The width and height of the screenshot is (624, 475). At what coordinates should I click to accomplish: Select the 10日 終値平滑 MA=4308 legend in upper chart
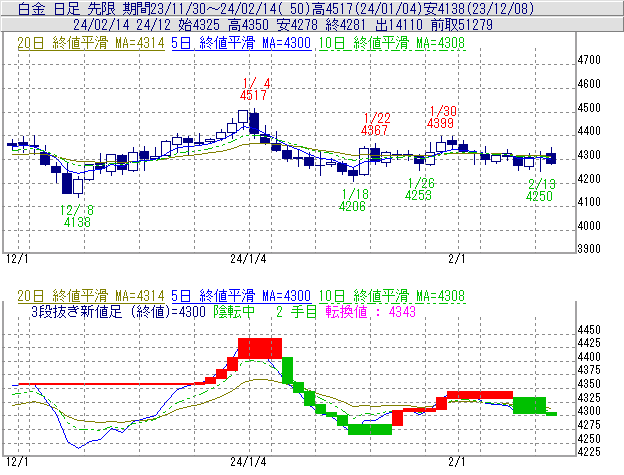tap(392, 43)
